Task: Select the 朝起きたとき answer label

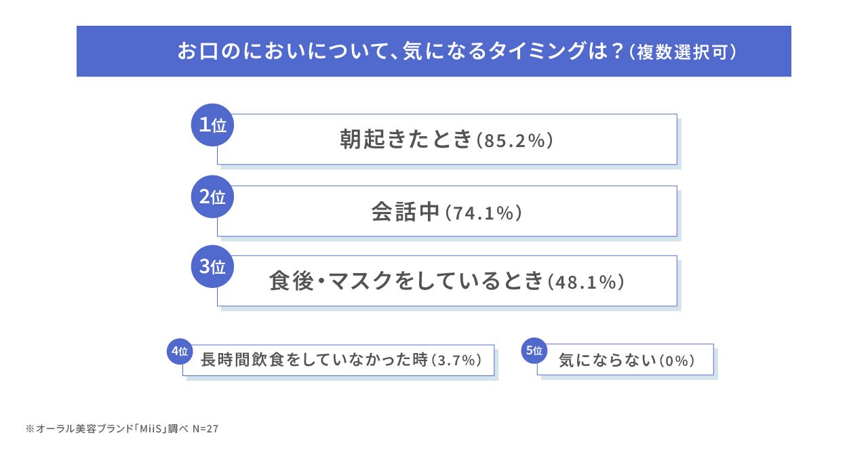Action: (x=405, y=140)
